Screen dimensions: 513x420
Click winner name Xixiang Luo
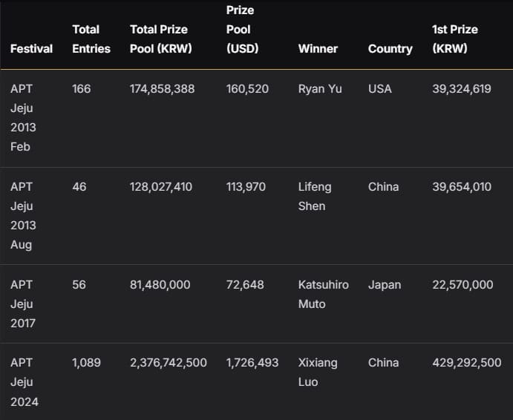[x=318, y=373]
